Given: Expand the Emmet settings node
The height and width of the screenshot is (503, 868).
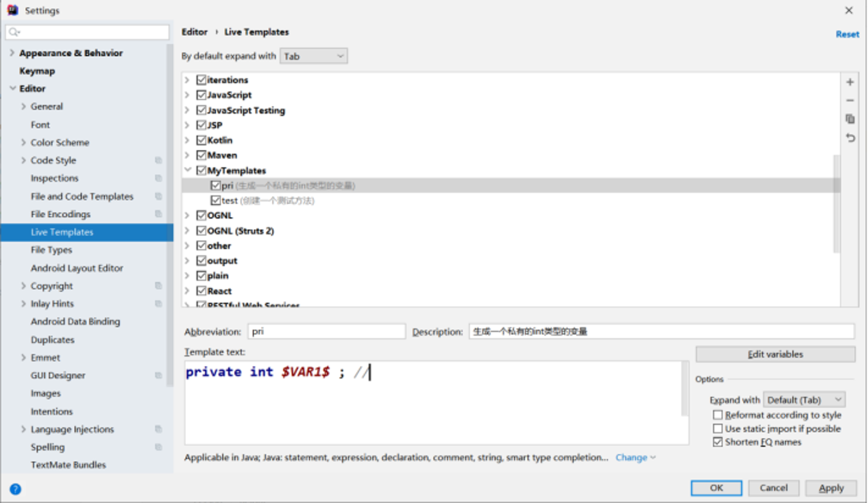Looking at the screenshot, I should coord(23,358).
